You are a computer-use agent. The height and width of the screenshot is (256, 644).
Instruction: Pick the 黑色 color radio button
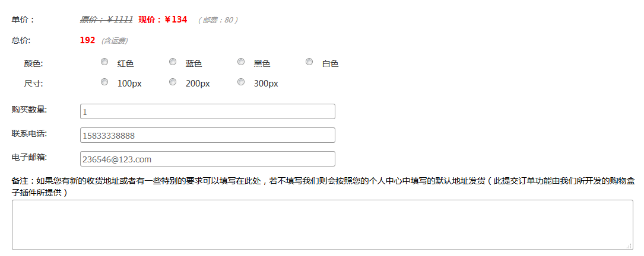[x=241, y=62]
